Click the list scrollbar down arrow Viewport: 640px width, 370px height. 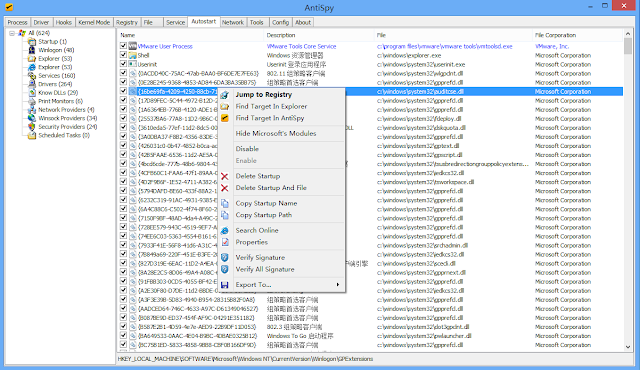pos(628,347)
